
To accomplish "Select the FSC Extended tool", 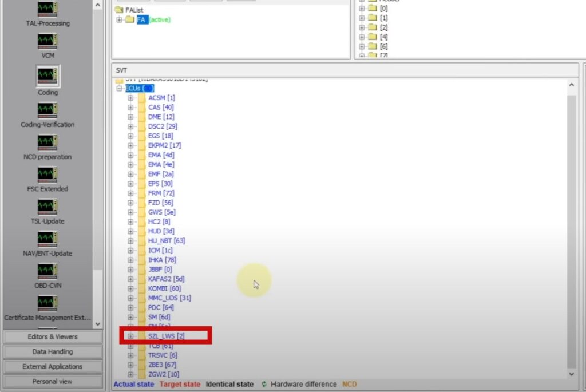I will (47, 175).
